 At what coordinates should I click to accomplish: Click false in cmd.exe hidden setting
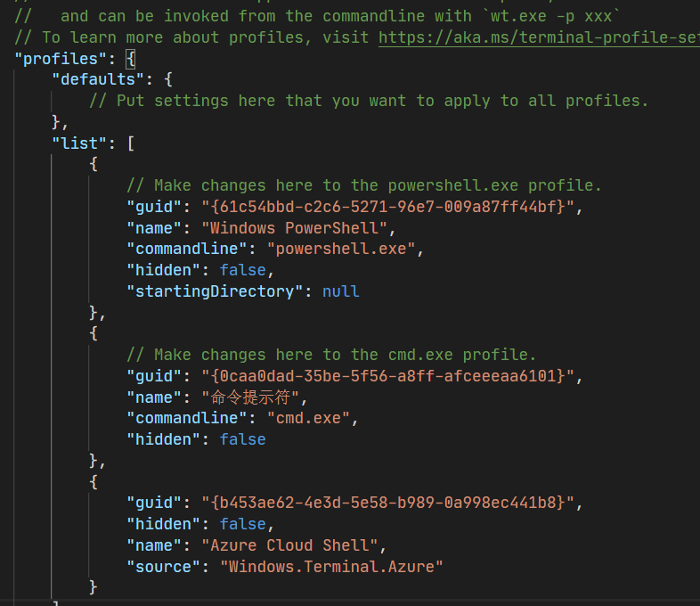click(243, 439)
